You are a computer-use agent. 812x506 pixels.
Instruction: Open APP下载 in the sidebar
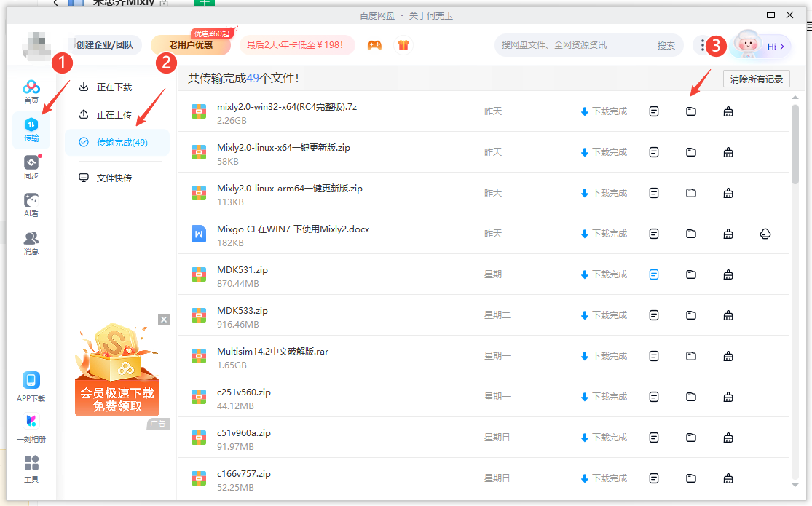click(x=31, y=387)
